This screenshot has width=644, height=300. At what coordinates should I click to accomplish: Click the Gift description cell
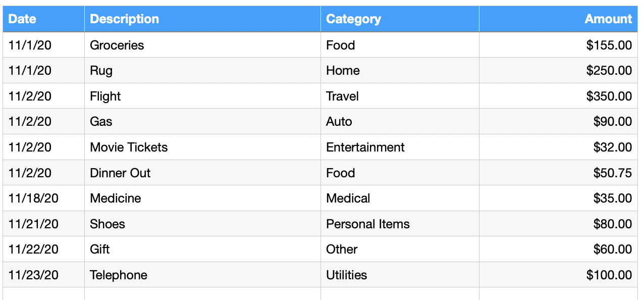[x=100, y=249]
